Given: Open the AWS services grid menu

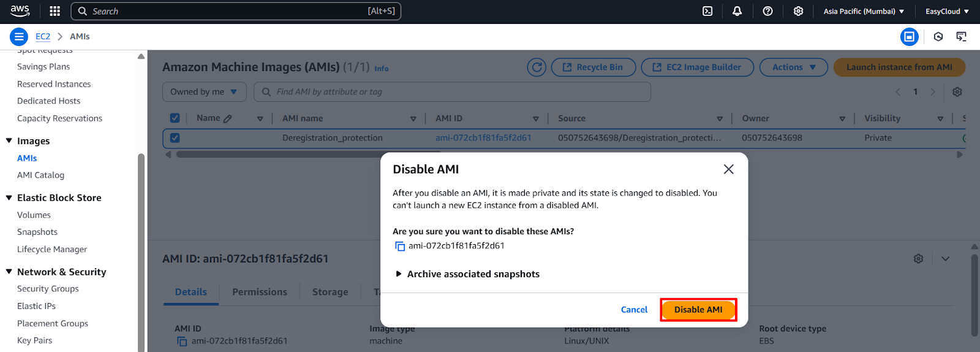Looking at the screenshot, I should click(x=55, y=11).
